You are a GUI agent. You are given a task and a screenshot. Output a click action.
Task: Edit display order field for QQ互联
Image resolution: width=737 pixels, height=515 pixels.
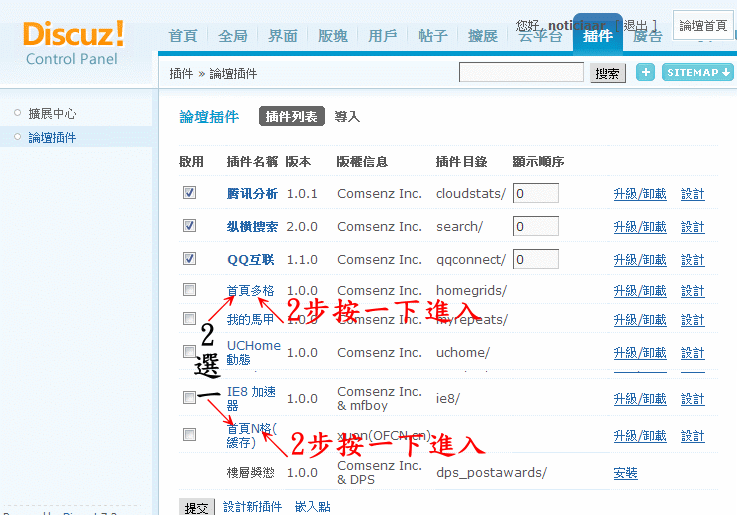coord(536,259)
